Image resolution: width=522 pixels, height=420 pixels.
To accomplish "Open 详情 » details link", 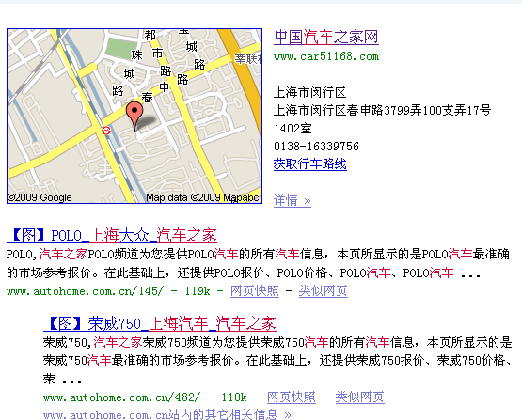I will tap(293, 200).
